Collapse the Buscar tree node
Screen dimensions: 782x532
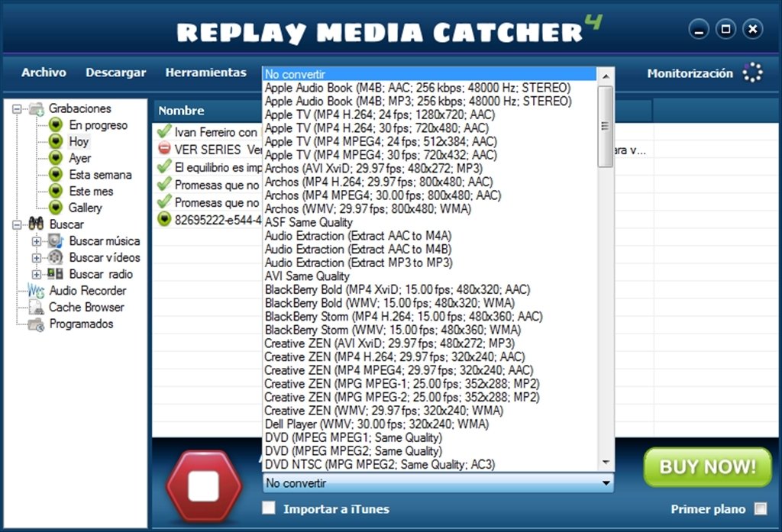17,224
